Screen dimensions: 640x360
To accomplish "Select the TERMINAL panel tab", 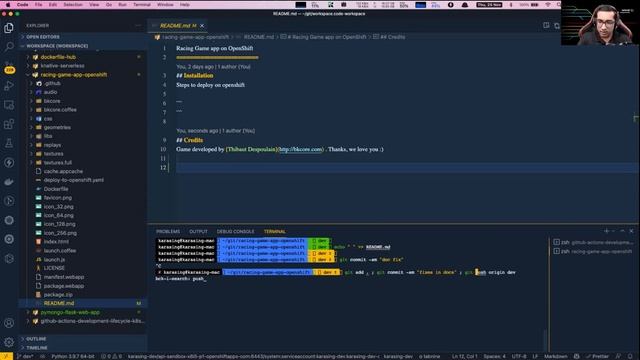I will pyautogui.click(x=275, y=231).
